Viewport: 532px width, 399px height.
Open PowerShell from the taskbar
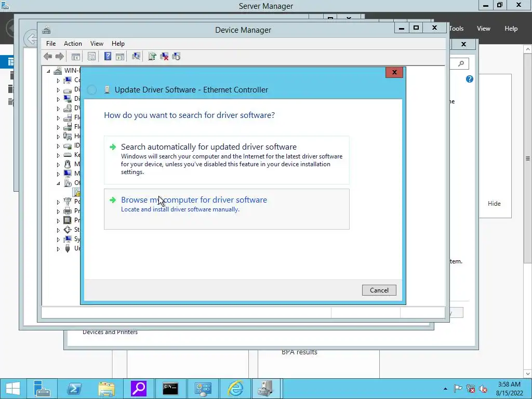tap(74, 389)
